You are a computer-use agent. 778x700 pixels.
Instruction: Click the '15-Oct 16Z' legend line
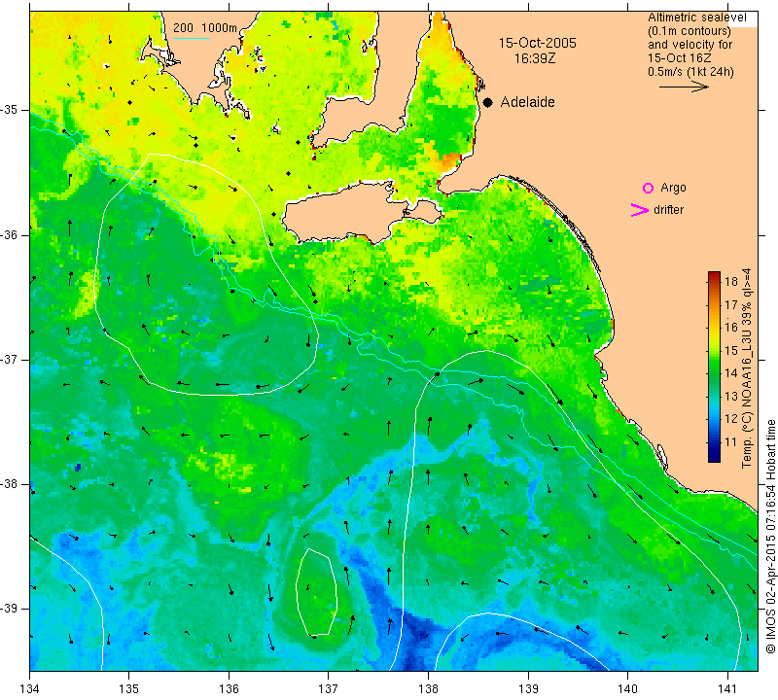point(678,57)
